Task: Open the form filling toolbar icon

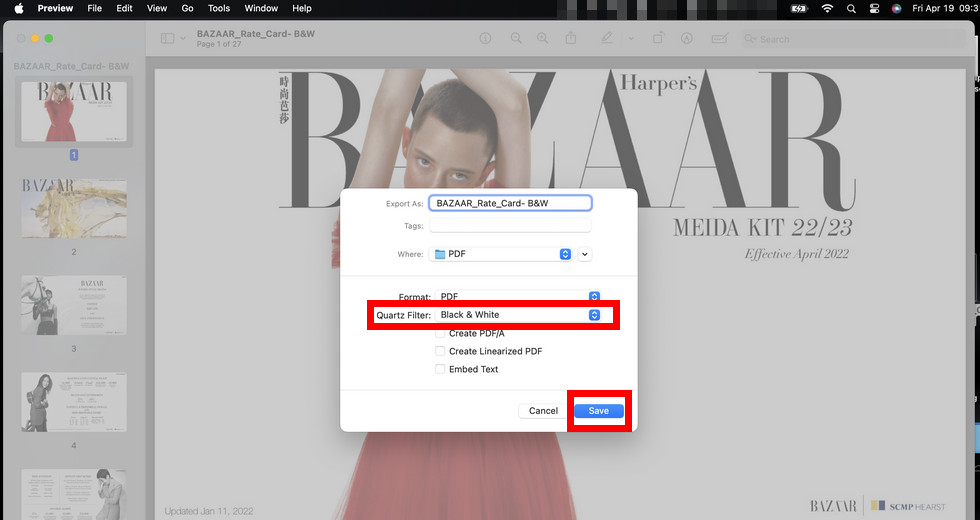Action: tap(719, 38)
